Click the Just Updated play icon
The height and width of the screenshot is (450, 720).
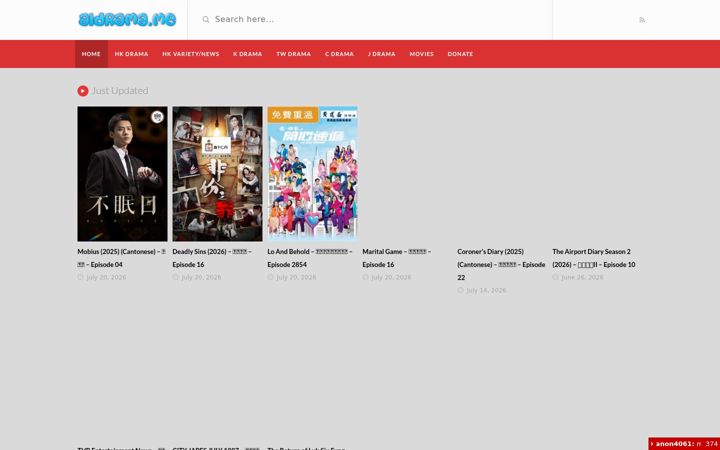click(x=83, y=91)
